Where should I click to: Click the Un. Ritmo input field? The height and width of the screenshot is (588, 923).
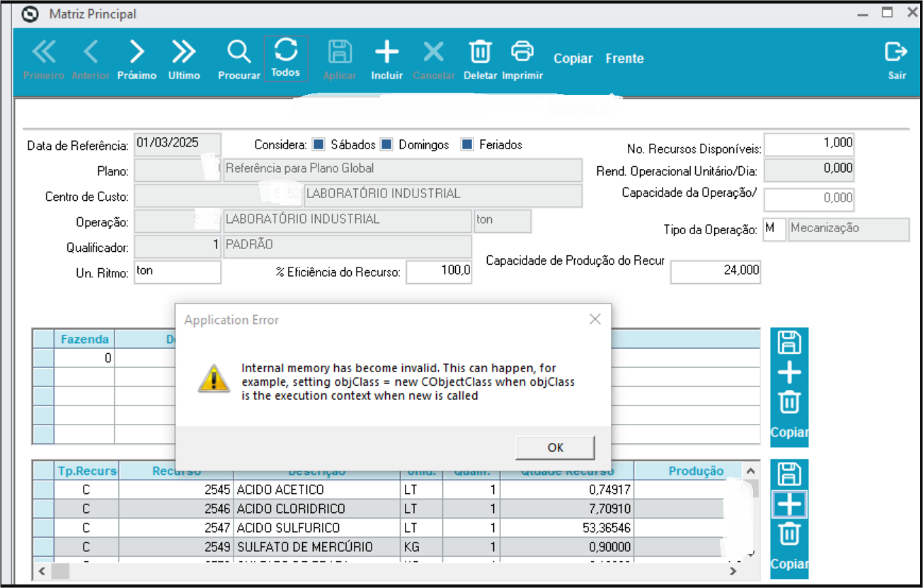pos(178,272)
